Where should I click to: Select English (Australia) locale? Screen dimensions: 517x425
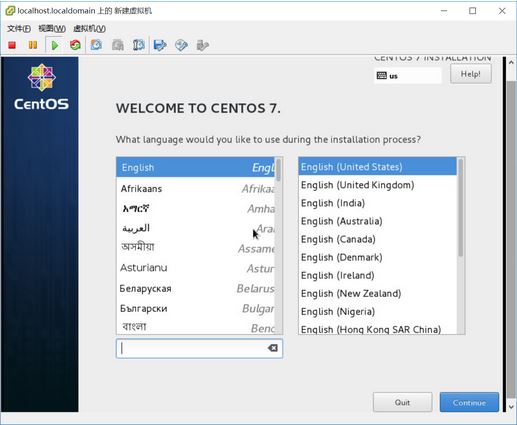click(x=378, y=221)
